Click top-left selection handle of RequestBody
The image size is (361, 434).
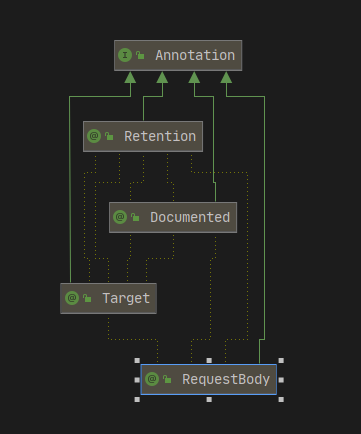tap(137, 360)
